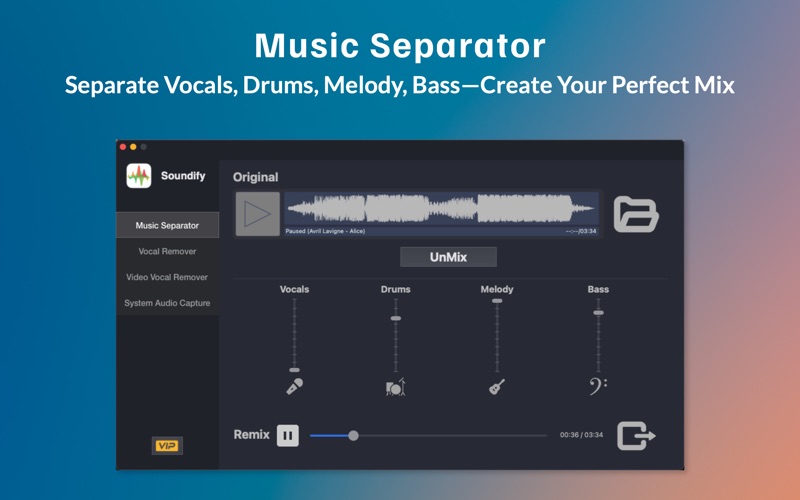
Task: Open Vocal Remover section
Action: click(x=167, y=251)
